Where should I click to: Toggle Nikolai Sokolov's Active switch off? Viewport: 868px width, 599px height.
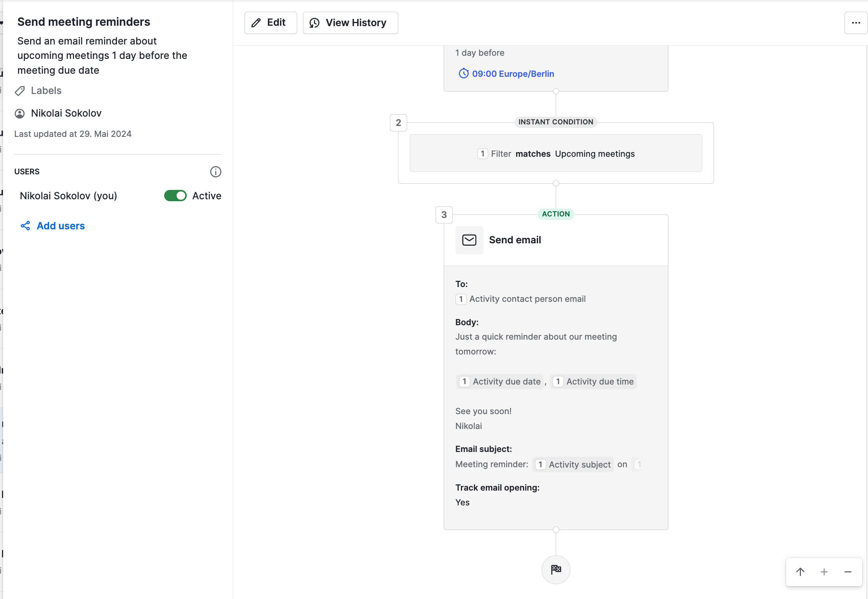[x=175, y=196]
